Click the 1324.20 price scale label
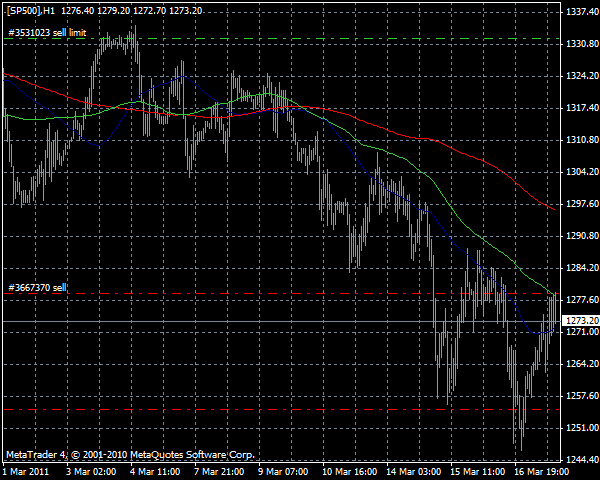This screenshot has height=480, width=600. (582, 76)
